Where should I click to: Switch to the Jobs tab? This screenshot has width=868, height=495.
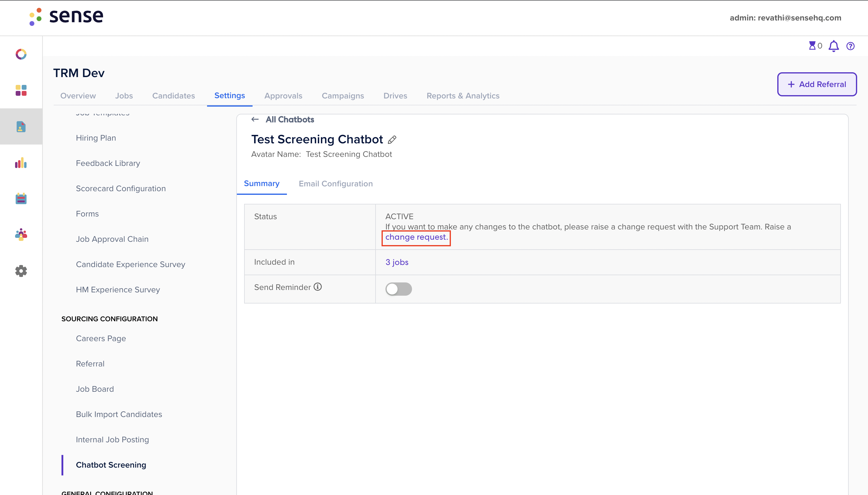[x=124, y=96]
